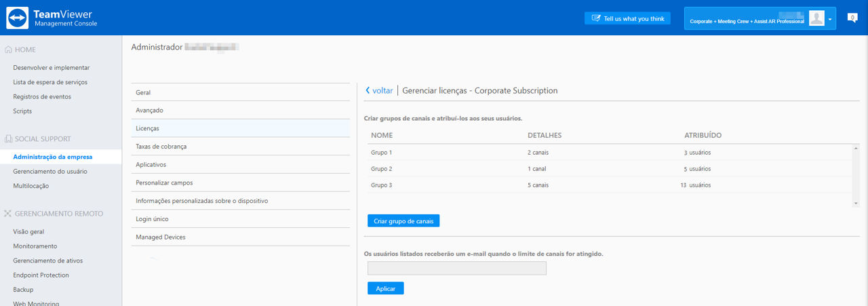This screenshot has width=868, height=306.
Task: Open the notifications speech bubble icon
Action: coord(853,18)
